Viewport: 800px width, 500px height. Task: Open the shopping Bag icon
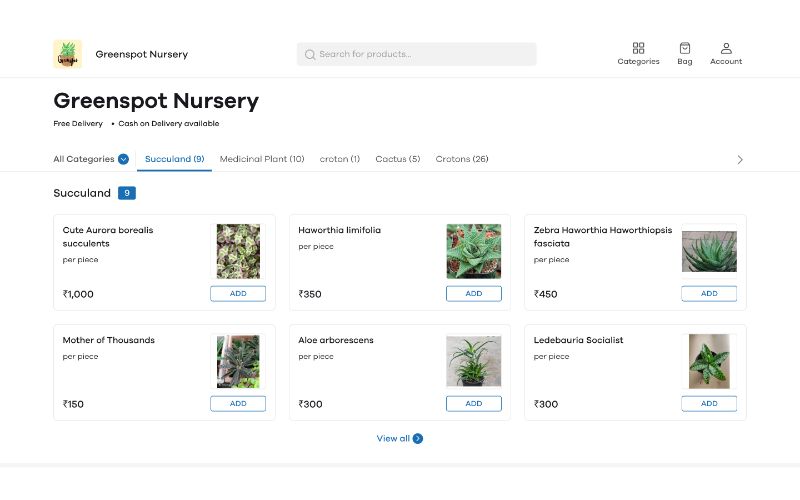pyautogui.click(x=685, y=48)
